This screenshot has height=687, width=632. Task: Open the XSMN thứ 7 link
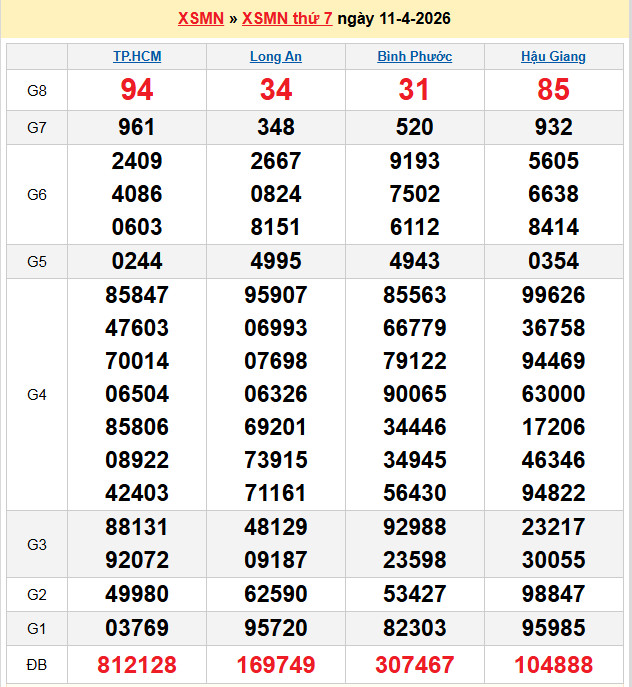(x=287, y=19)
